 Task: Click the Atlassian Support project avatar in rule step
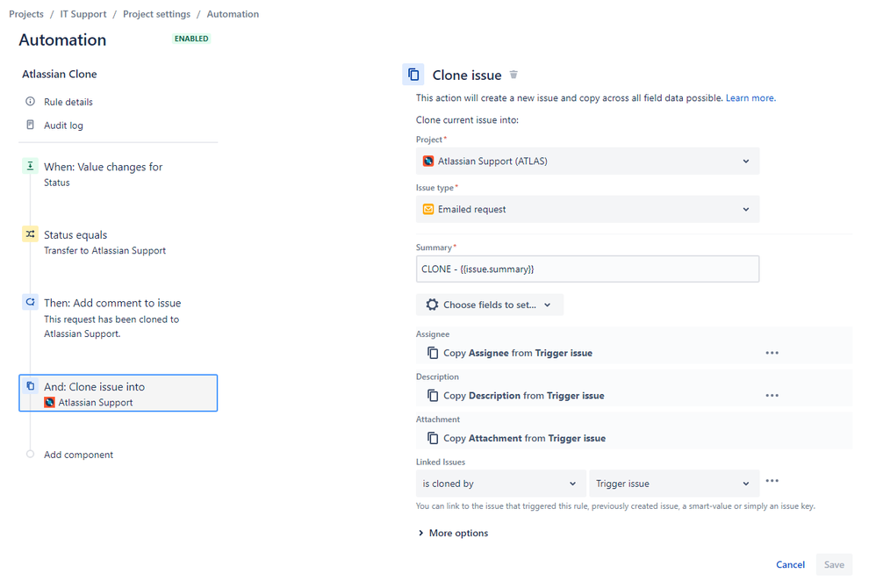(50, 402)
